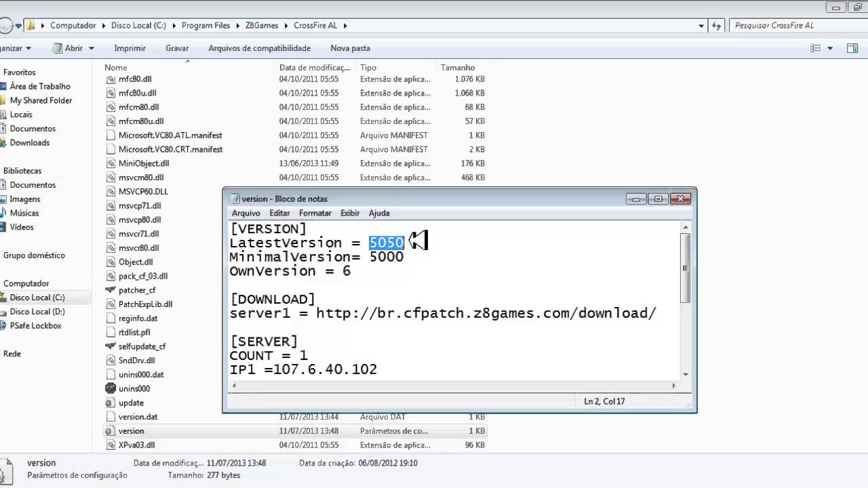Screen dimensions: 868x488
Task: Expand the address bar history dropdown
Action: click(x=701, y=26)
